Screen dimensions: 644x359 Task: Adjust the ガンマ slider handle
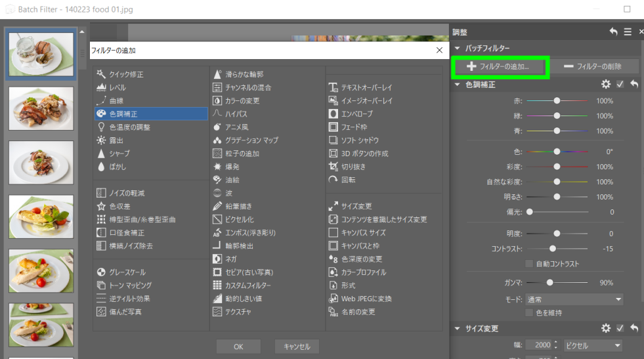pyautogui.click(x=550, y=283)
